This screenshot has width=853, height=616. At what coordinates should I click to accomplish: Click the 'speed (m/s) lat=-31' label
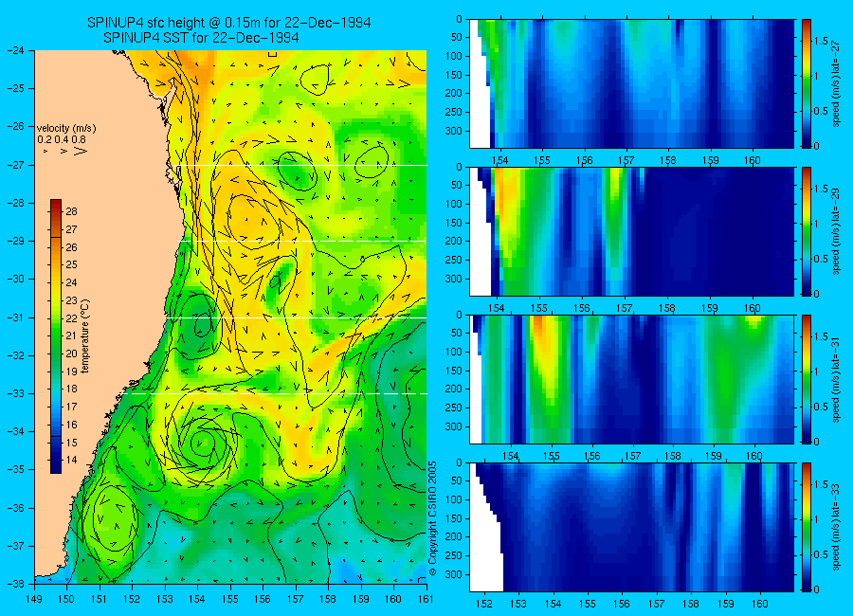pyautogui.click(x=836, y=379)
